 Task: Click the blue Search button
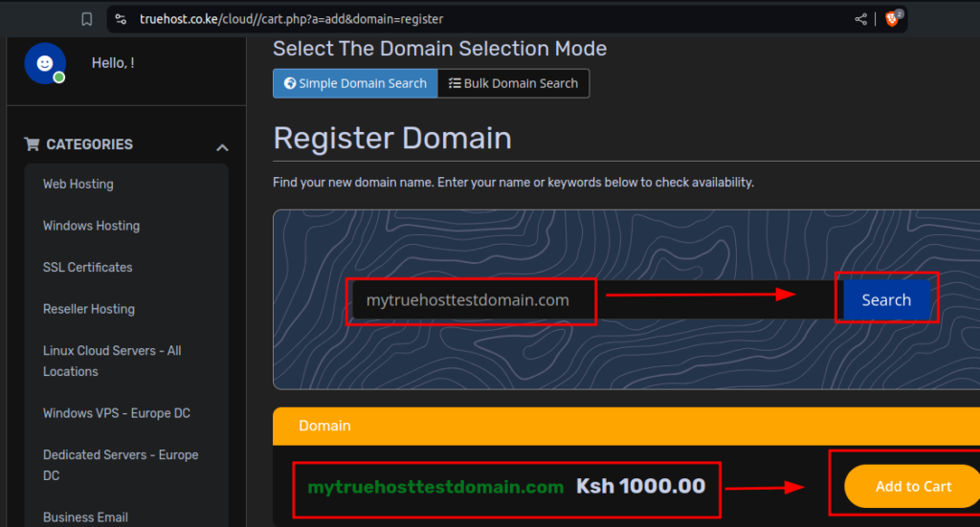point(886,299)
